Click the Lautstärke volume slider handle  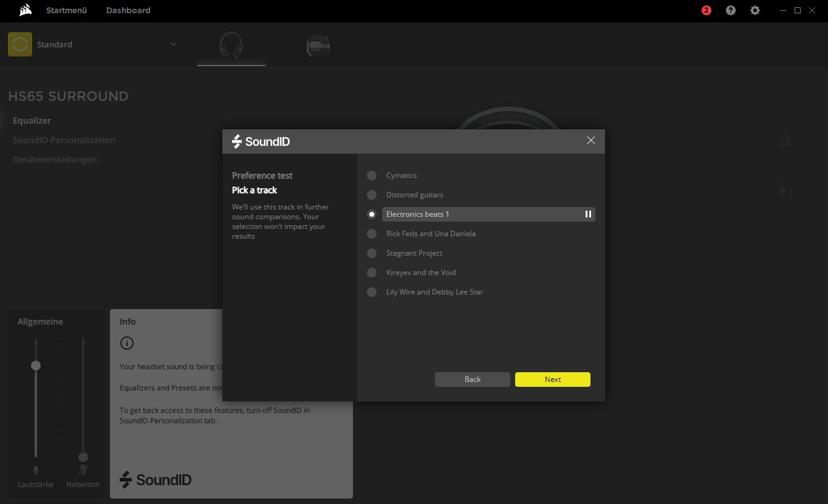tap(36, 366)
